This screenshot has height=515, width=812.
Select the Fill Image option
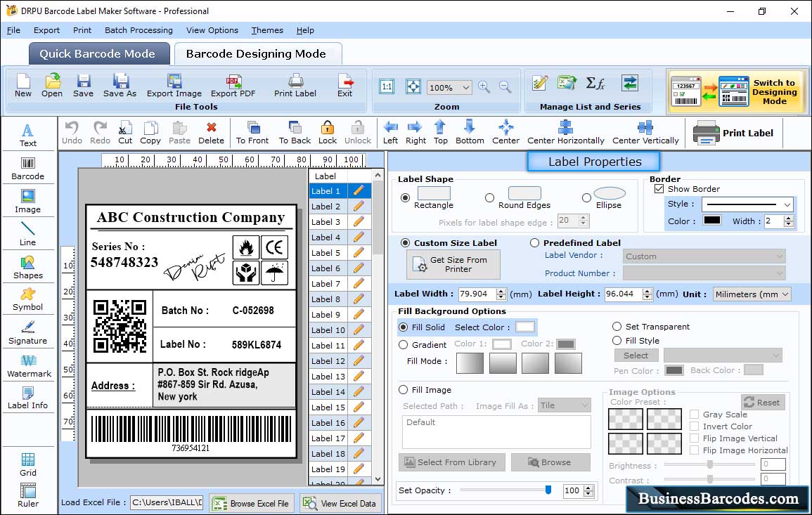point(403,390)
